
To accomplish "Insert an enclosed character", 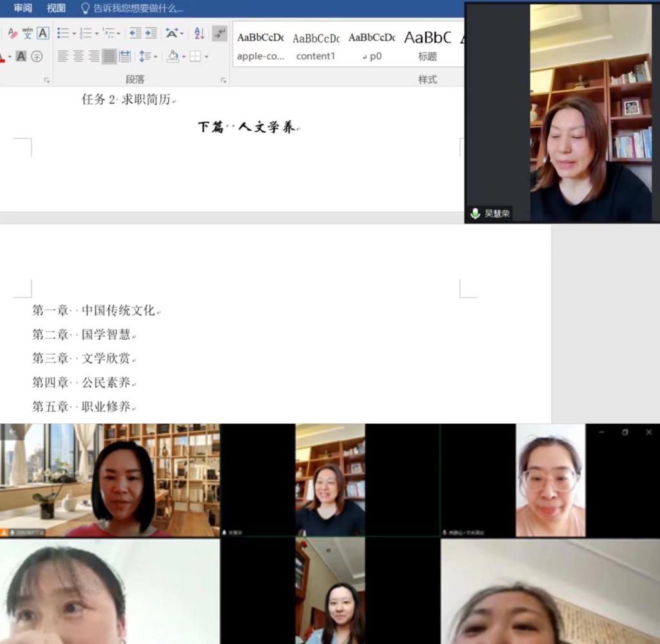I will point(37,56).
